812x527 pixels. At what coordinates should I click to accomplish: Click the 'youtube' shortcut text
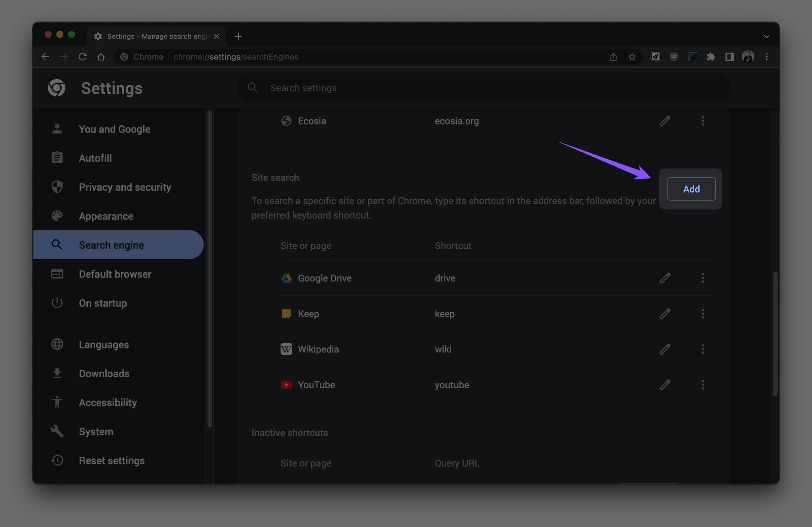[x=452, y=385]
